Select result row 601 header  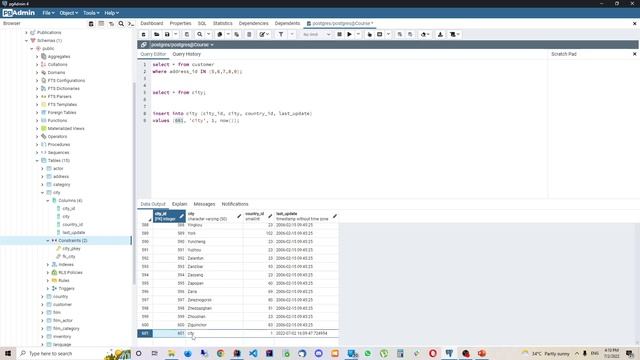(145, 333)
